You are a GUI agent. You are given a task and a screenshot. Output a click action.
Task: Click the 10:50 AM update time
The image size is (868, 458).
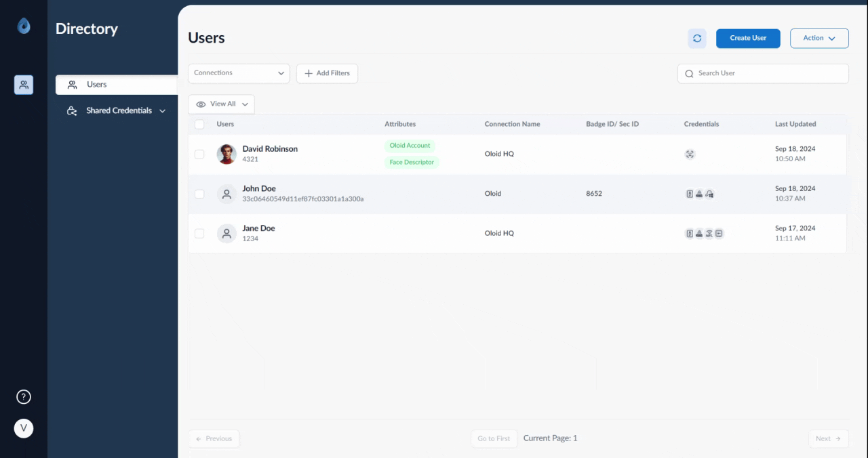pyautogui.click(x=790, y=159)
